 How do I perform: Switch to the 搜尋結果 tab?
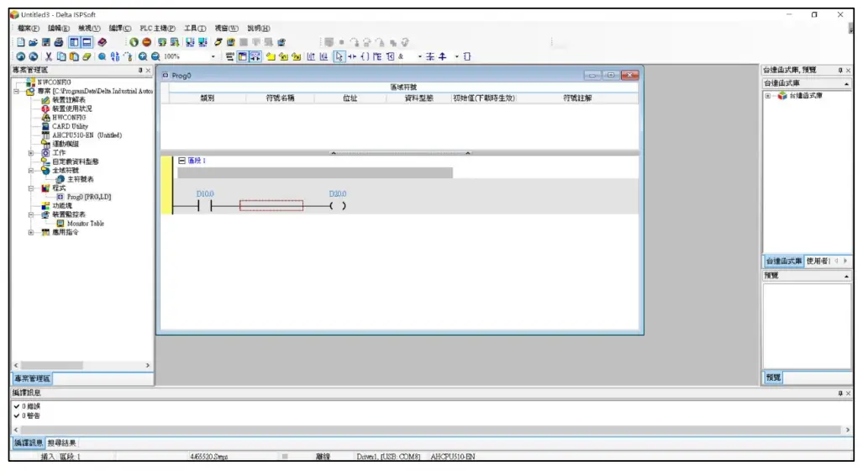(x=61, y=443)
